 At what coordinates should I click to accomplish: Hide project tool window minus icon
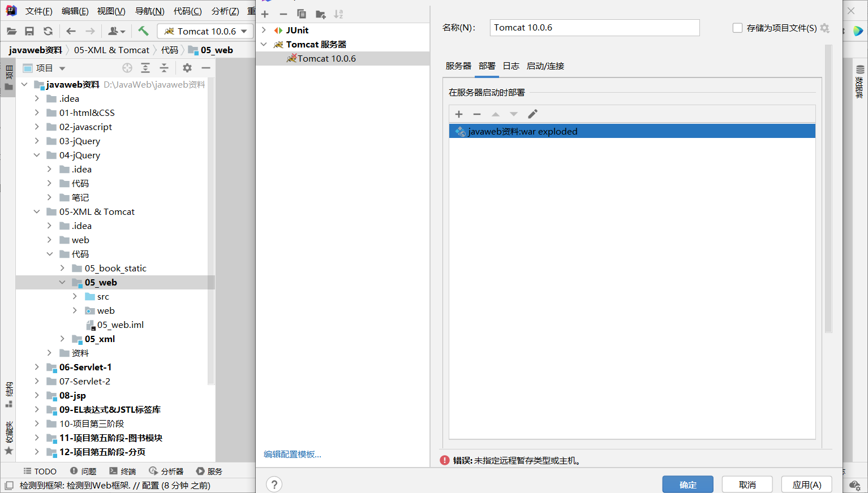(x=206, y=68)
